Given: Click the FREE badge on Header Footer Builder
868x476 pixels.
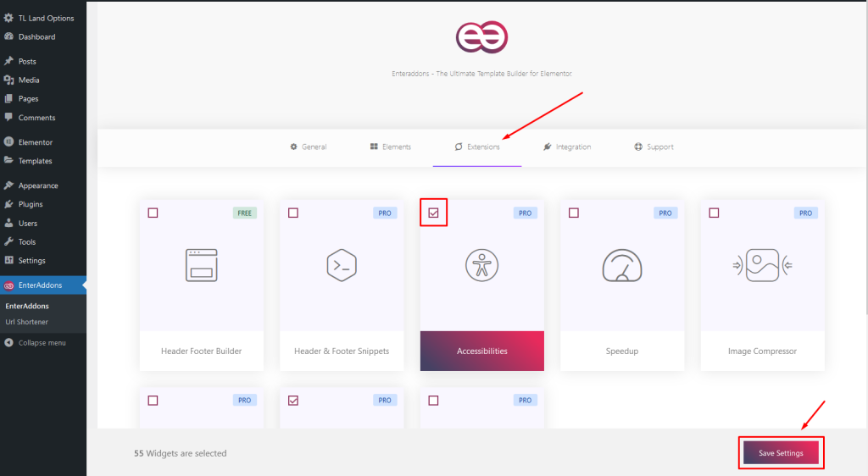Looking at the screenshot, I should coord(244,213).
